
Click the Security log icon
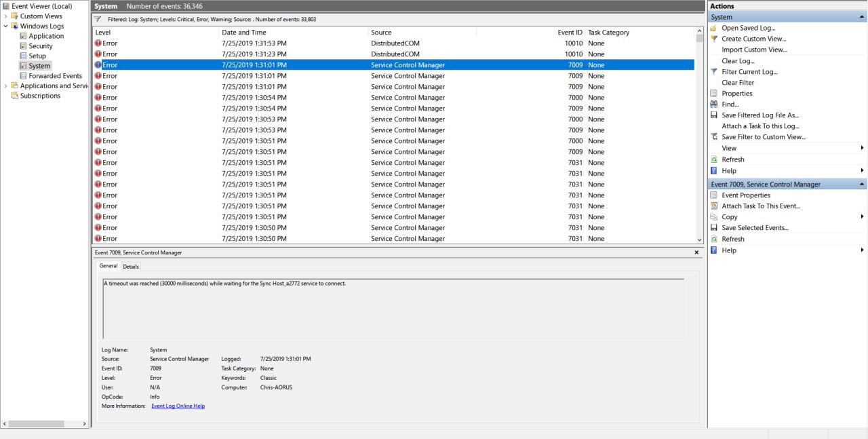click(24, 46)
